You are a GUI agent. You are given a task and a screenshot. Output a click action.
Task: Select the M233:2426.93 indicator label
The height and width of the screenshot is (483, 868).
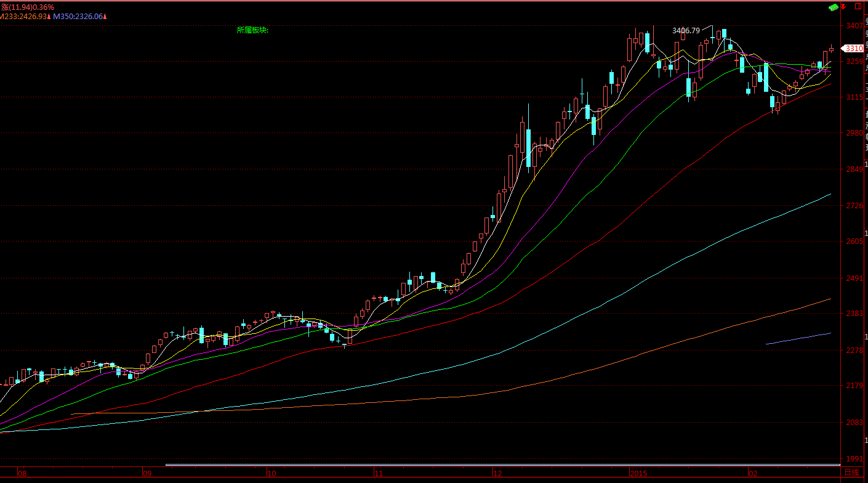[23, 16]
